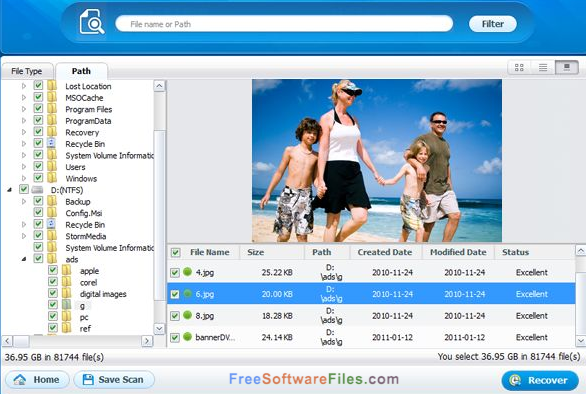
Task: Click the digital images folder icon
Action: [67, 293]
